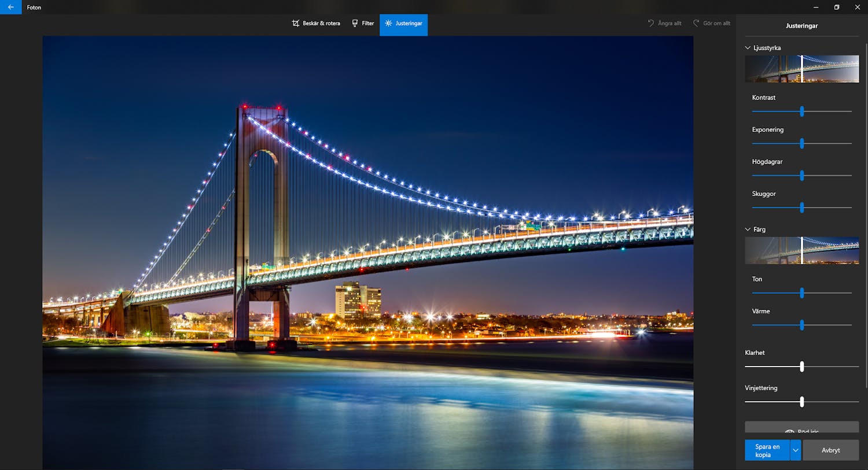Adjust the Vinjettering slider handle
This screenshot has width=868, height=470.
[x=801, y=401]
